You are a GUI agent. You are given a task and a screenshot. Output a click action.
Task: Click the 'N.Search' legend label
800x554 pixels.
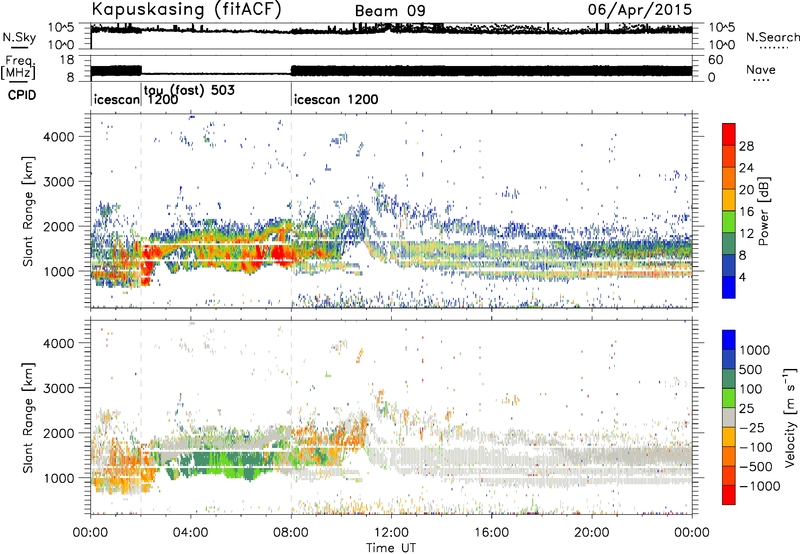(x=772, y=37)
